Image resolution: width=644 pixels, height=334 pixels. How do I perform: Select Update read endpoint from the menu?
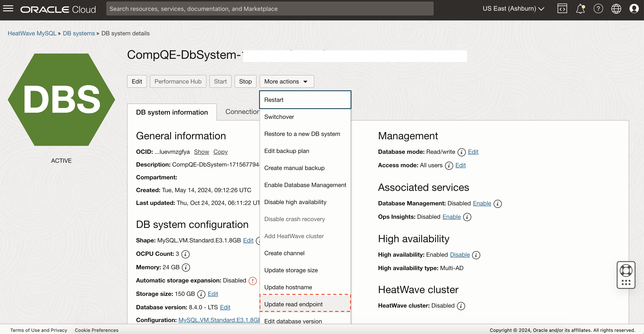293,304
